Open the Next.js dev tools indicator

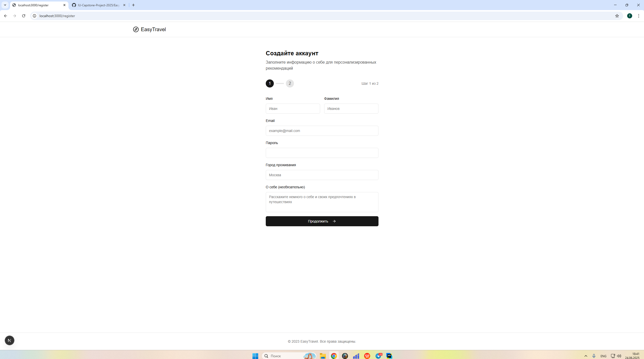(10, 340)
